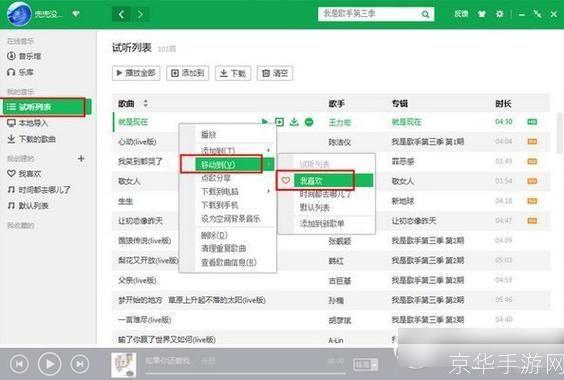564x380 pixels.
Task: Click the magnifier search icon
Action: pyautogui.click(x=425, y=14)
